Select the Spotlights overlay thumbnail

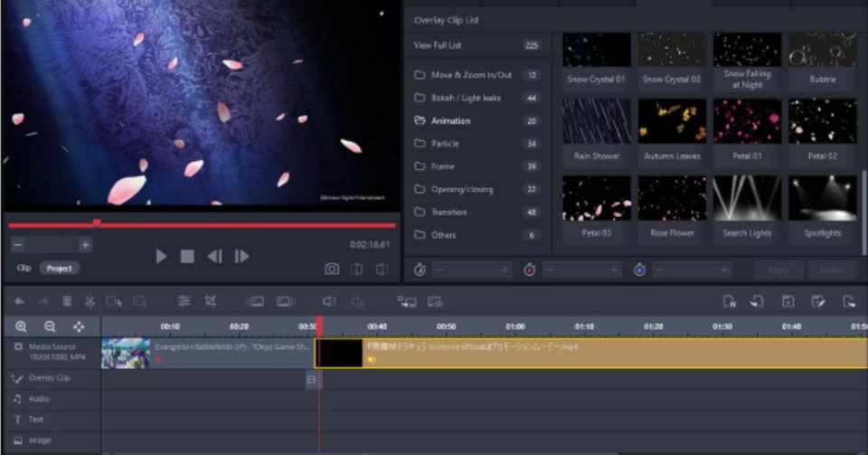coord(823,199)
